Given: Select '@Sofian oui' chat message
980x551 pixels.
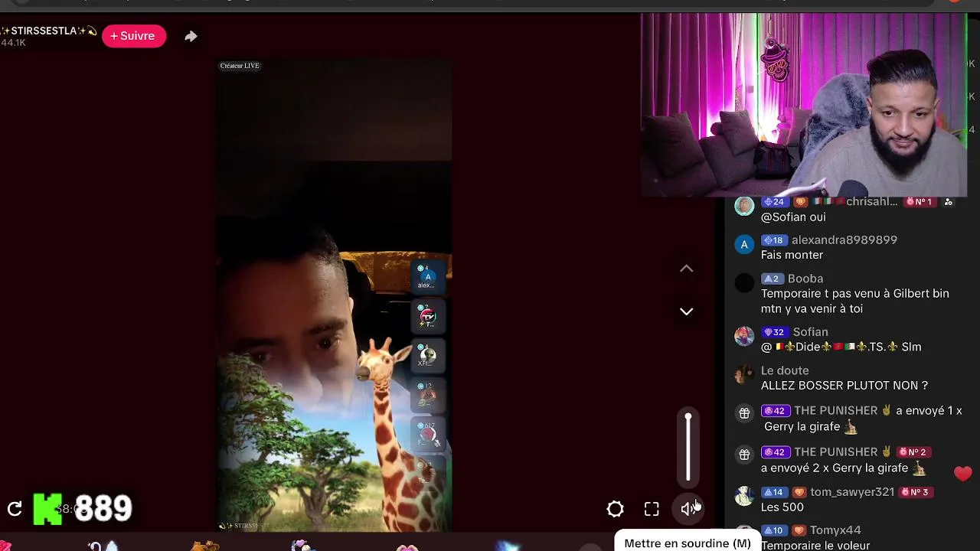Looking at the screenshot, I should tap(793, 217).
